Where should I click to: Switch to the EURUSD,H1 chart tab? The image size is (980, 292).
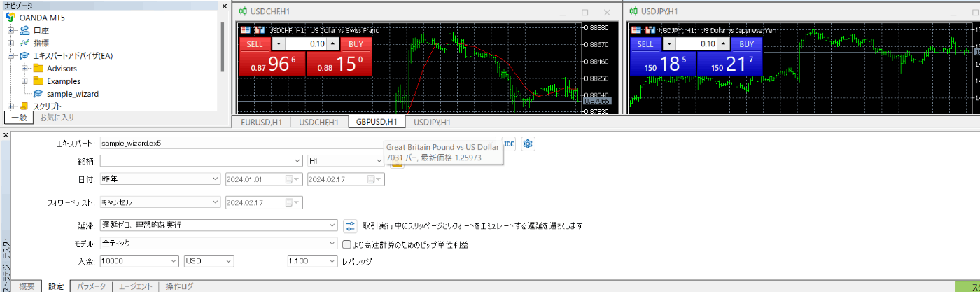pos(262,122)
